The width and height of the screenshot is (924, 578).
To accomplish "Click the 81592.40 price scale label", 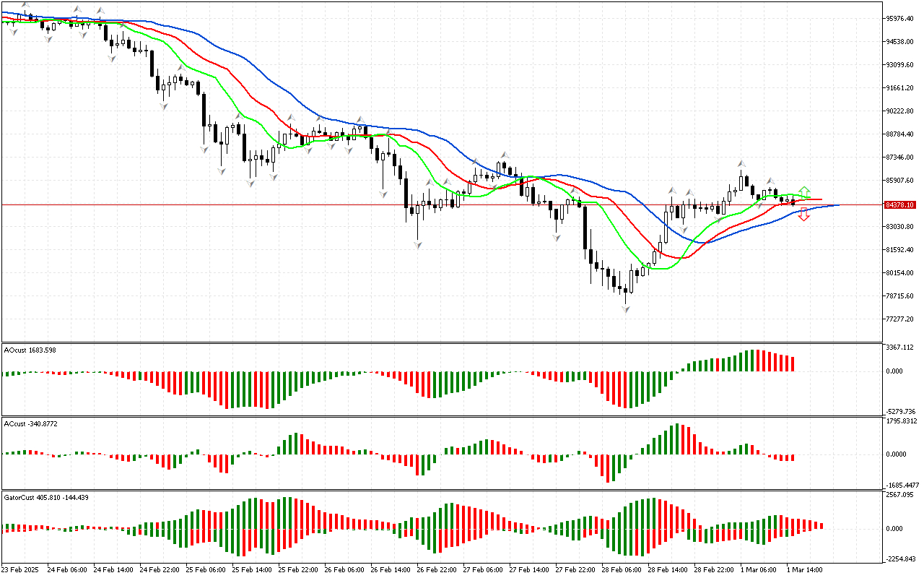I will (x=899, y=250).
